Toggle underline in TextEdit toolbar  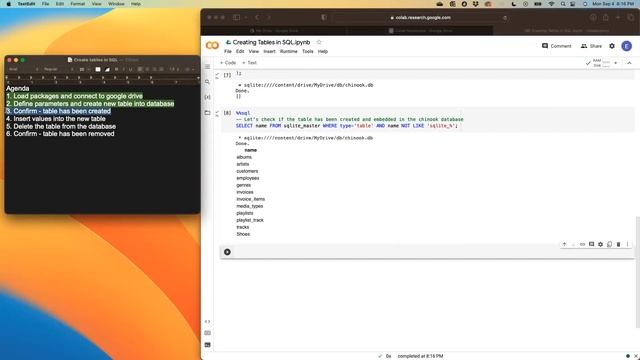click(x=131, y=69)
